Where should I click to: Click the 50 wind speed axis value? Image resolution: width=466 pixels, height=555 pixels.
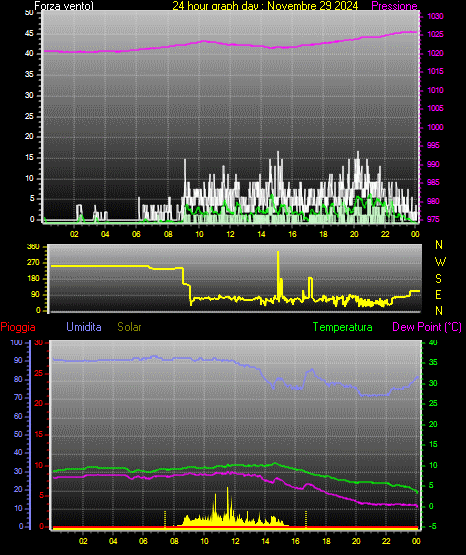[x=29, y=13]
